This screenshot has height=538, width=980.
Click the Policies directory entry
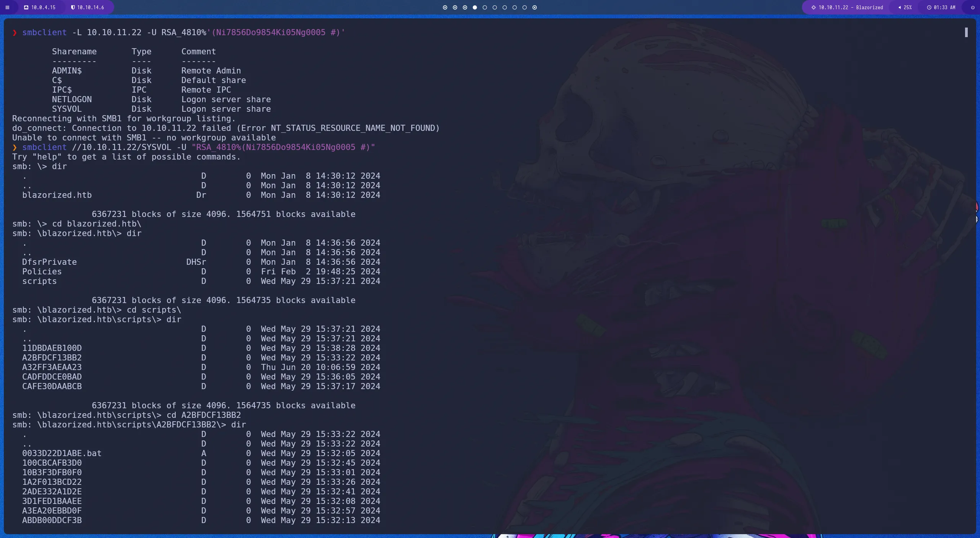pyautogui.click(x=42, y=272)
